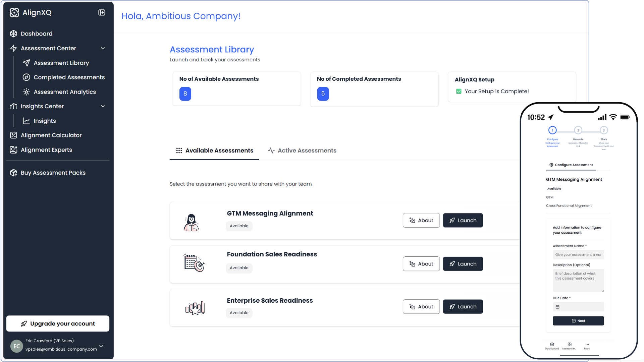Image resolution: width=644 pixels, height=362 pixels.
Task: Select step 3 Share in phone stepper
Action: point(604,130)
